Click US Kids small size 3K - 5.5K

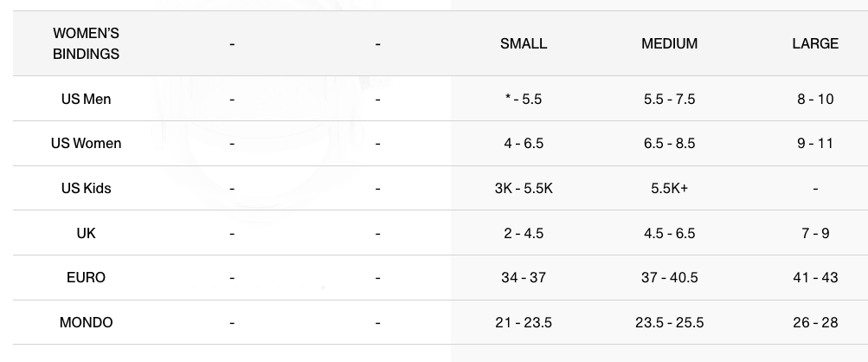pyautogui.click(x=524, y=188)
